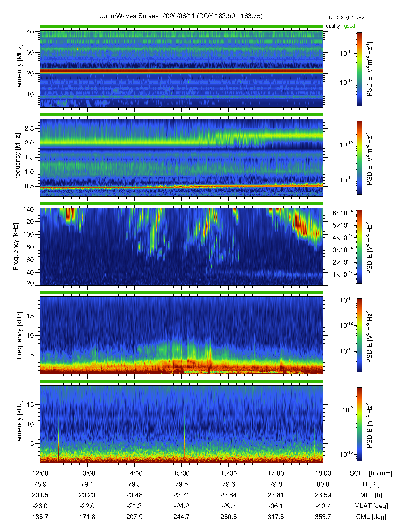
Task: Click the 17:00 SCET time tick label
Action: 276,473
